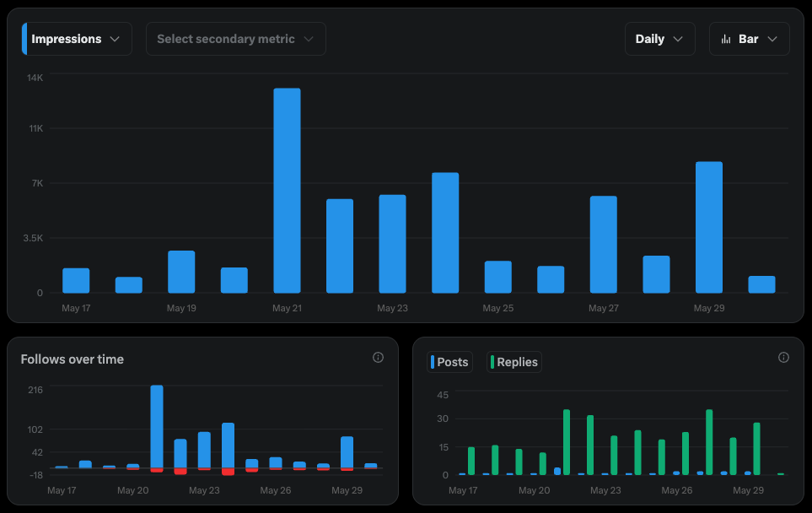
Task: Toggle the Posts legend filter
Action: [449, 362]
